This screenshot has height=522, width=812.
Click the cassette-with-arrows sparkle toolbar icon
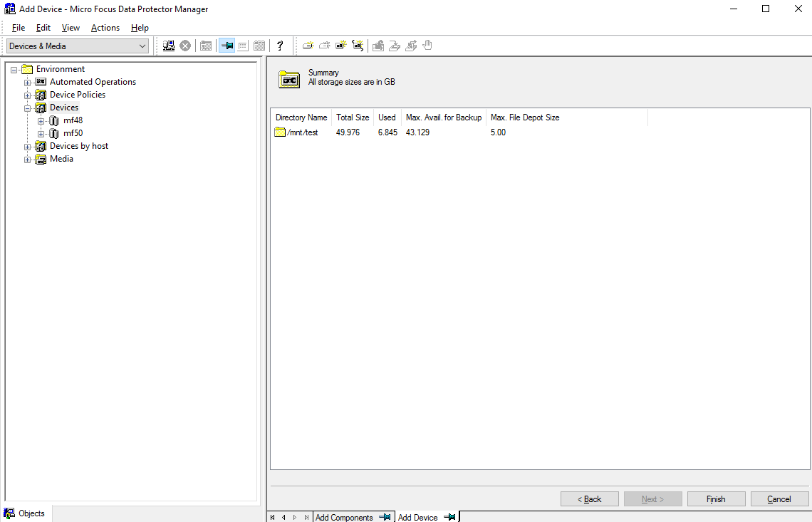358,46
